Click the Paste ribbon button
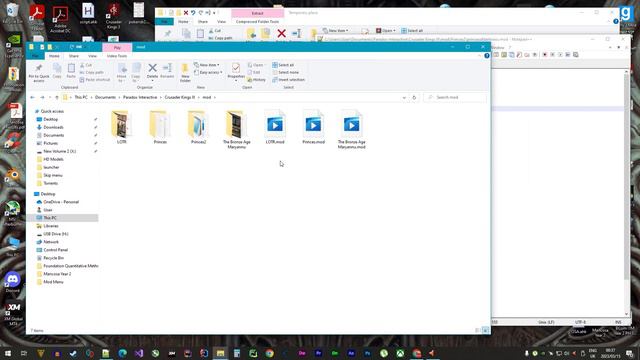 point(71,71)
